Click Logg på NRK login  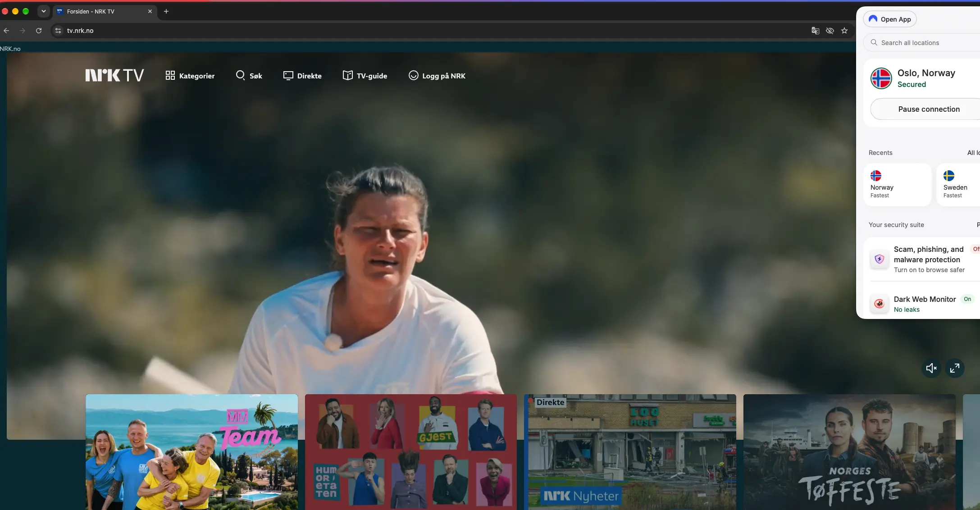(x=437, y=76)
